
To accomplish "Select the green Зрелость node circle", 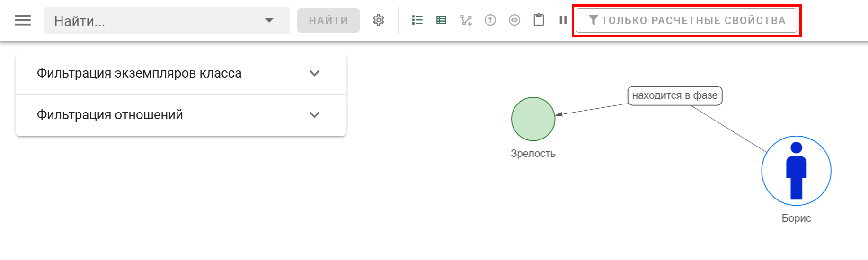I will pyautogui.click(x=533, y=119).
